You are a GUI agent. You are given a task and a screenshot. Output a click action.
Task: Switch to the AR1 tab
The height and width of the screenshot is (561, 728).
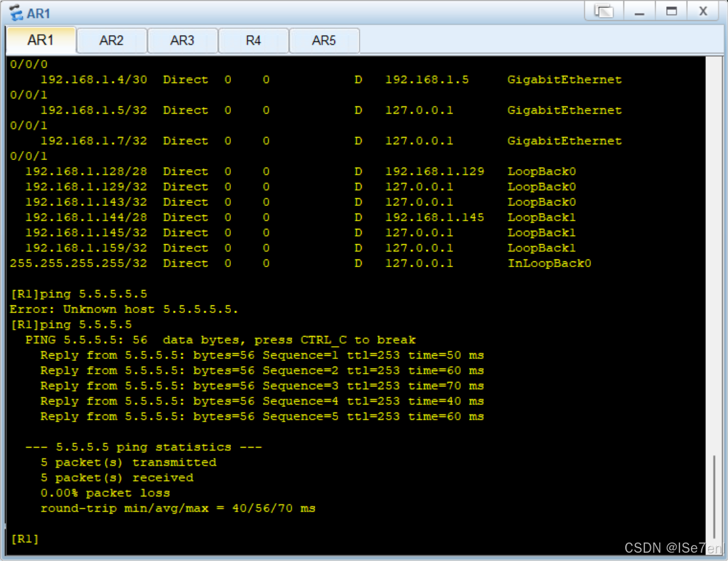click(41, 40)
